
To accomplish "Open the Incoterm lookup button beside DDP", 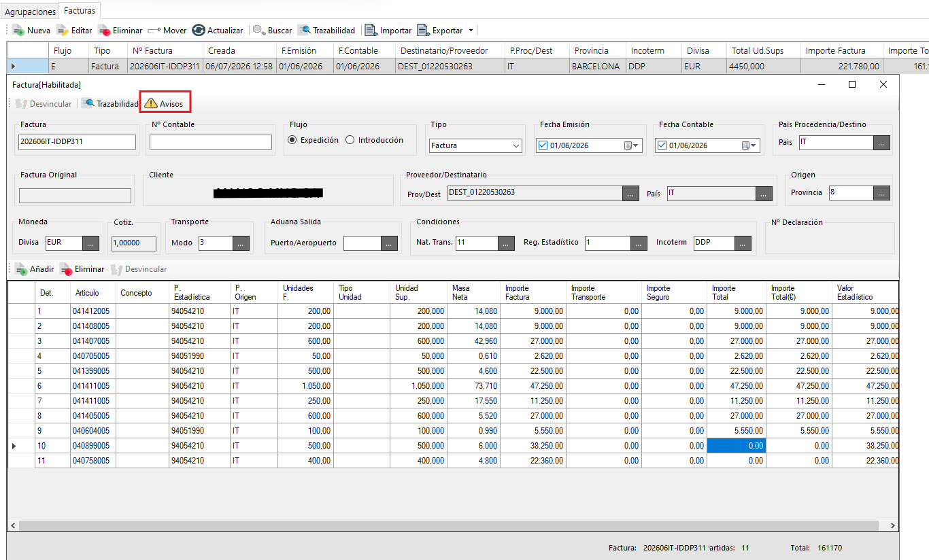I will 743,243.
